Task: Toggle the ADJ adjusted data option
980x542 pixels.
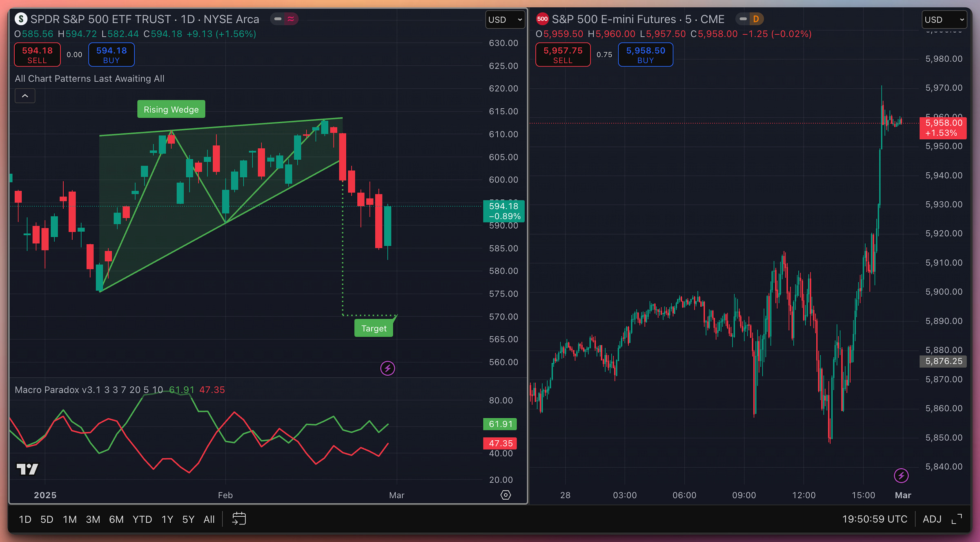Action: [932, 519]
